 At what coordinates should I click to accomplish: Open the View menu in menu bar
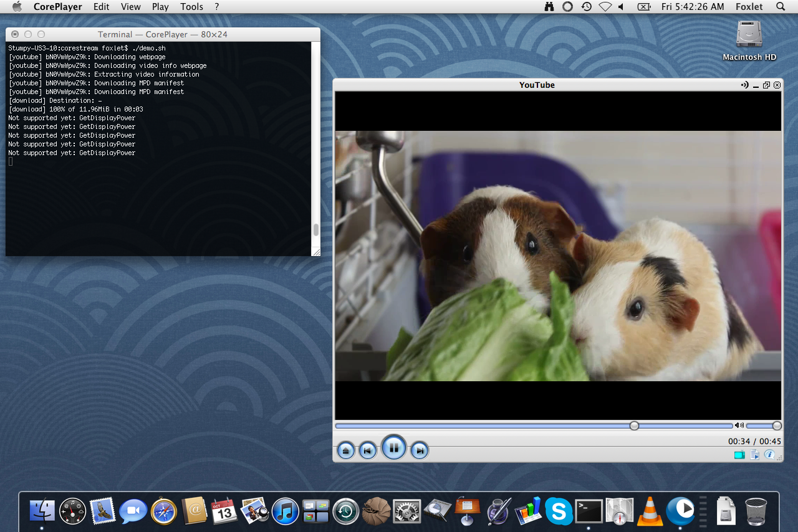click(x=130, y=7)
